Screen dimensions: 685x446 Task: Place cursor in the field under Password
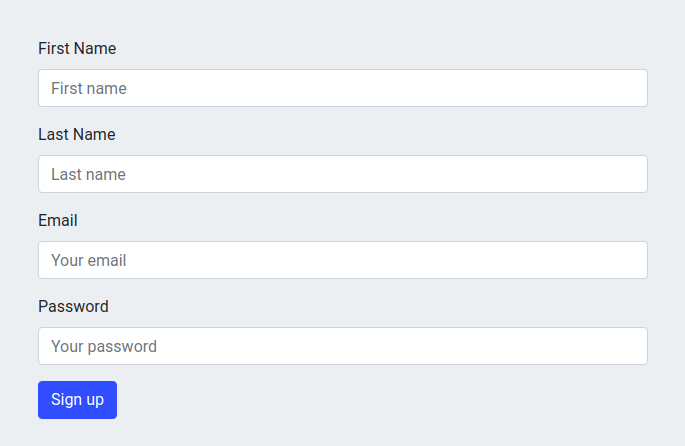343,346
